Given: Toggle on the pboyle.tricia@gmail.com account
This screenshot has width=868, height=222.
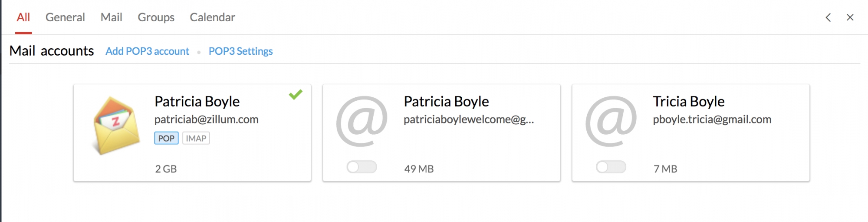Looking at the screenshot, I should (611, 167).
